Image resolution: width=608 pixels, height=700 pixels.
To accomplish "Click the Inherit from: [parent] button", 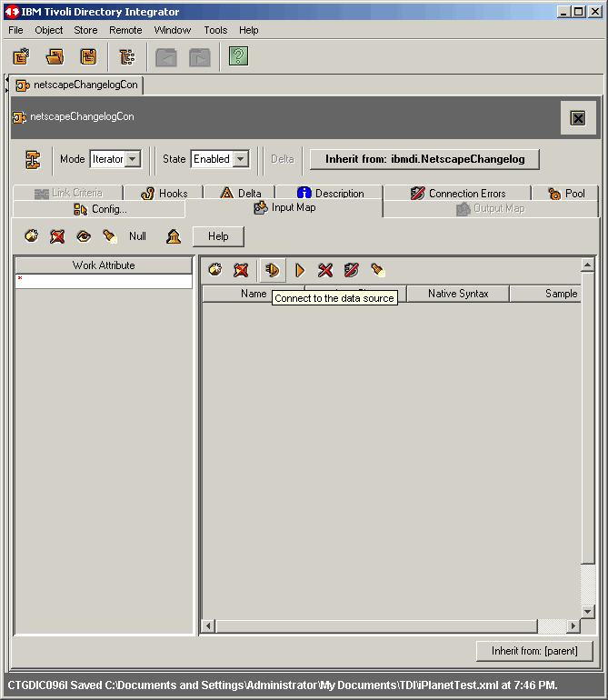I will tap(534, 651).
